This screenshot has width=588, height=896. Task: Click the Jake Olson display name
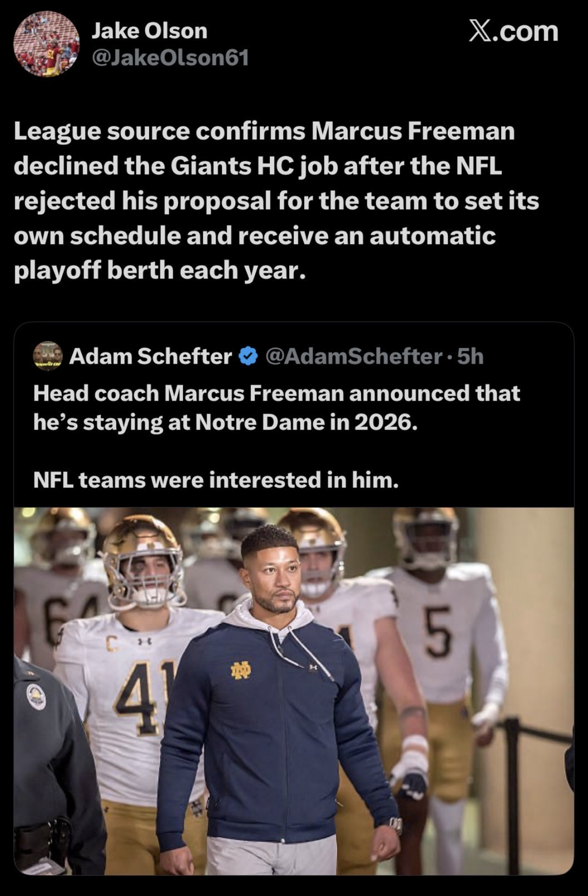click(149, 31)
